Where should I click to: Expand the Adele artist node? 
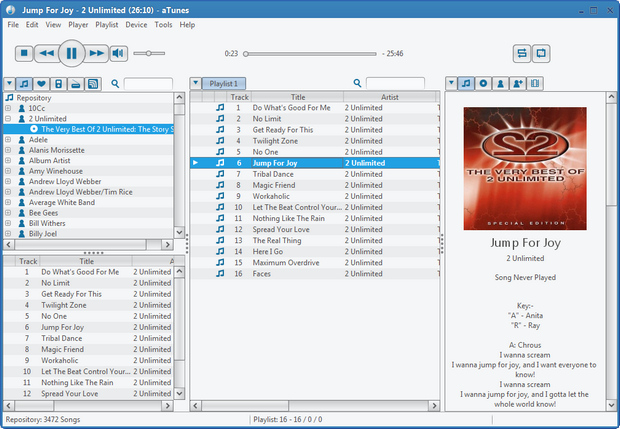[8, 139]
